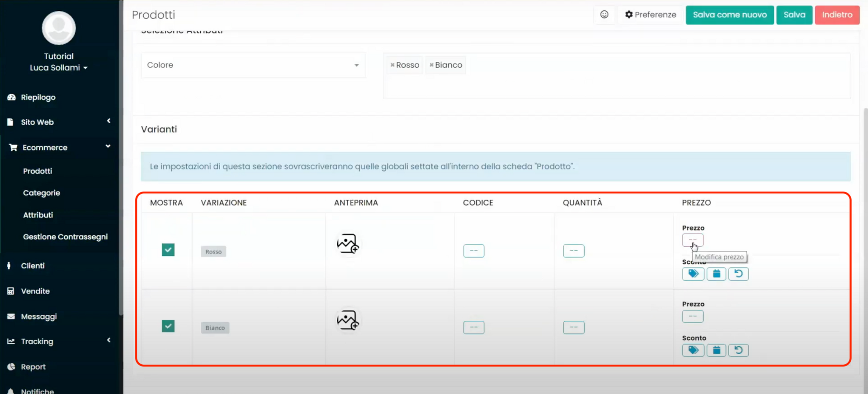Reset discount for Rosso variant

coord(738,274)
